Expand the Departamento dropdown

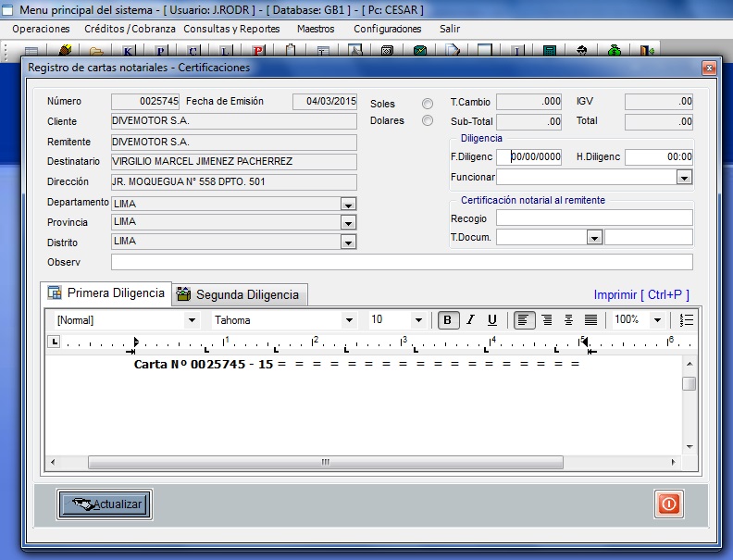click(x=348, y=205)
